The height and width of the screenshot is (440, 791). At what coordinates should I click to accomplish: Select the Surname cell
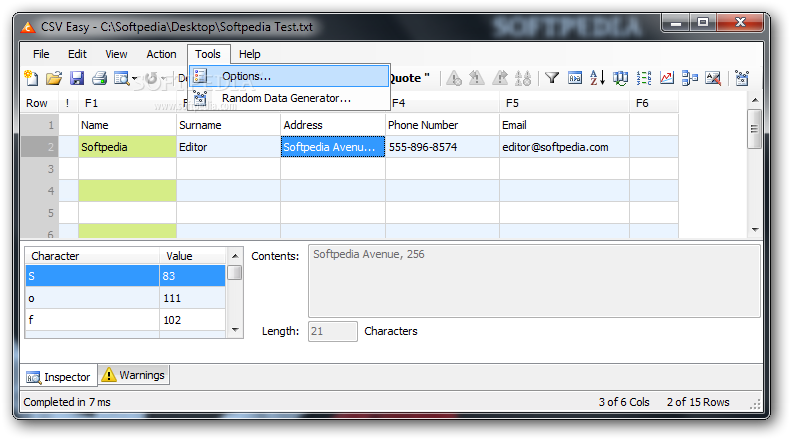click(x=229, y=125)
